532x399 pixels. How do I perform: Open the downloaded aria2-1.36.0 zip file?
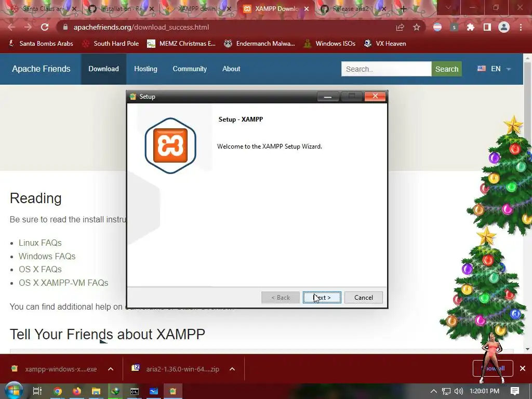coord(176,369)
